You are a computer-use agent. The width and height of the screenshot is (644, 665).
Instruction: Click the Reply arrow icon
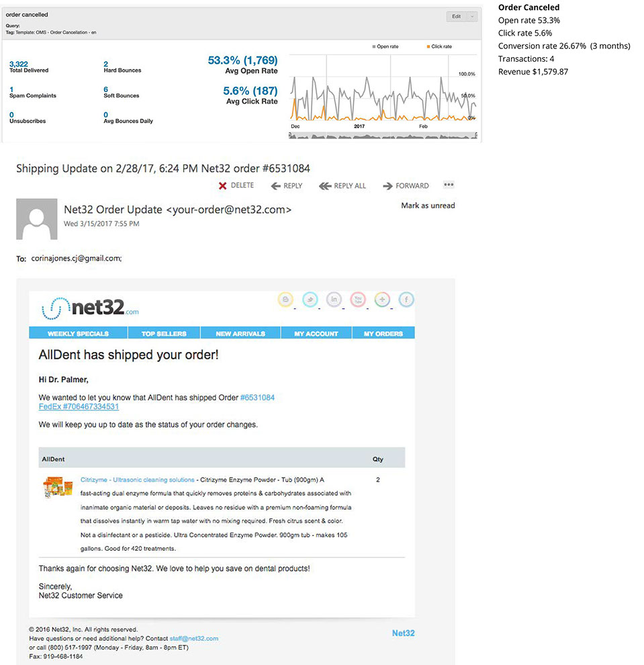[275, 186]
